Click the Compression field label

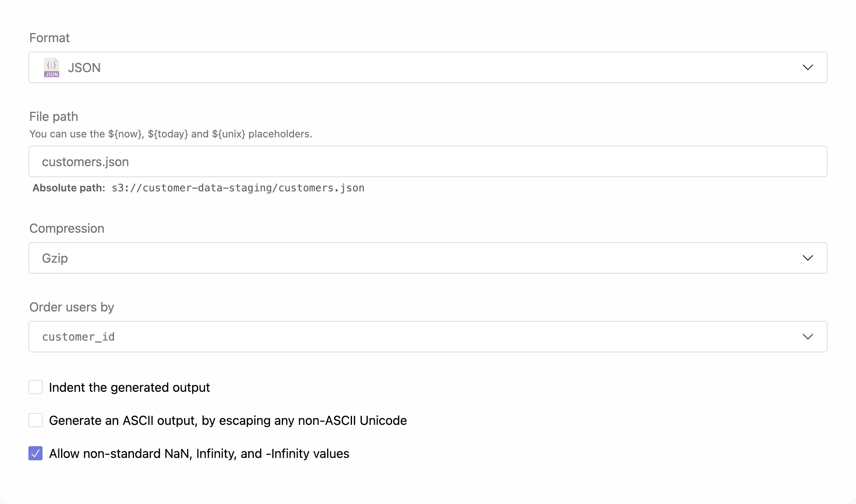[67, 228]
